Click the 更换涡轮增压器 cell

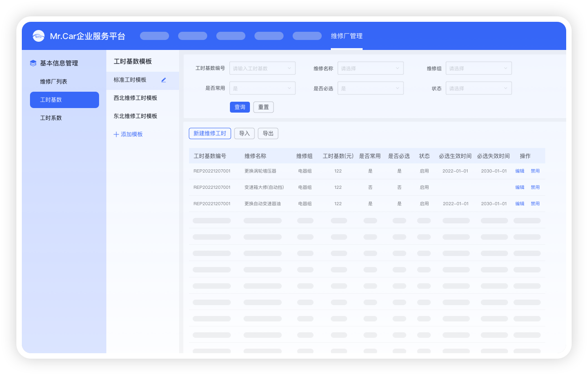pyautogui.click(x=260, y=171)
